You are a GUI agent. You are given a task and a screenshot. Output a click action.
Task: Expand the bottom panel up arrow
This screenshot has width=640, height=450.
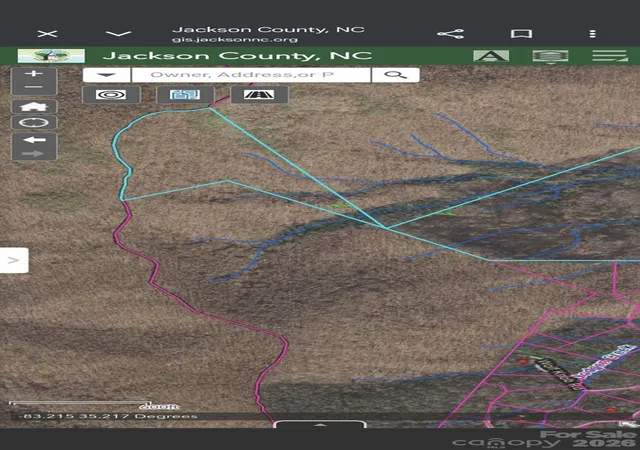click(320, 425)
